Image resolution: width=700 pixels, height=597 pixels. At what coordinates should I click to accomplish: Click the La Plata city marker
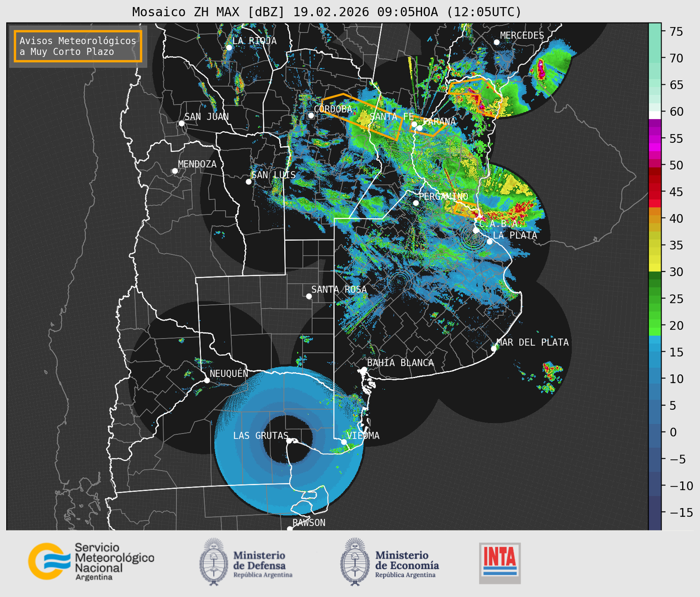click(490, 242)
